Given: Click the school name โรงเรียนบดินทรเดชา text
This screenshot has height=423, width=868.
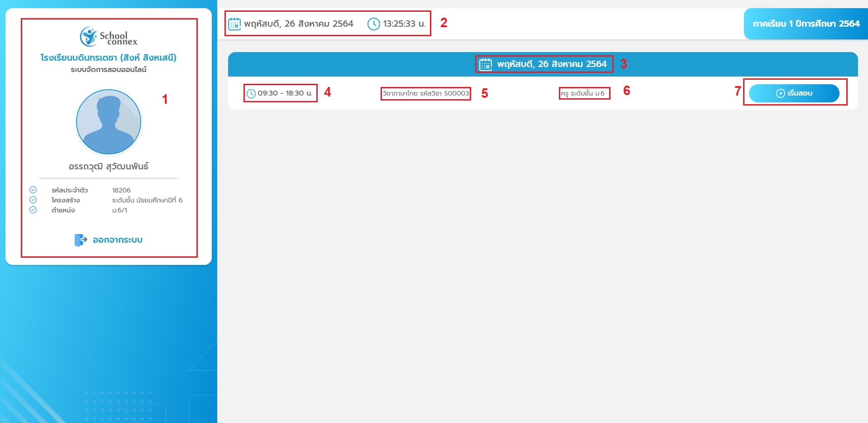Looking at the screenshot, I should tap(109, 58).
